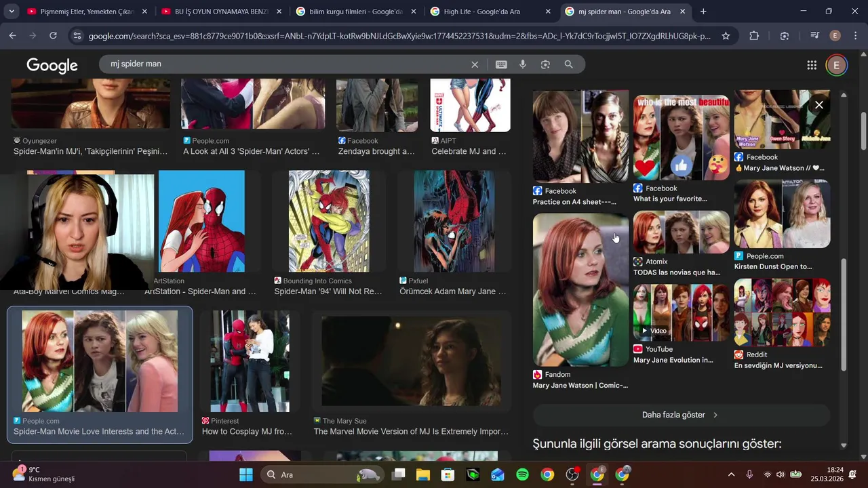Open the Chrome three-dot menu
This screenshot has width=868, height=488.
tap(854, 36)
